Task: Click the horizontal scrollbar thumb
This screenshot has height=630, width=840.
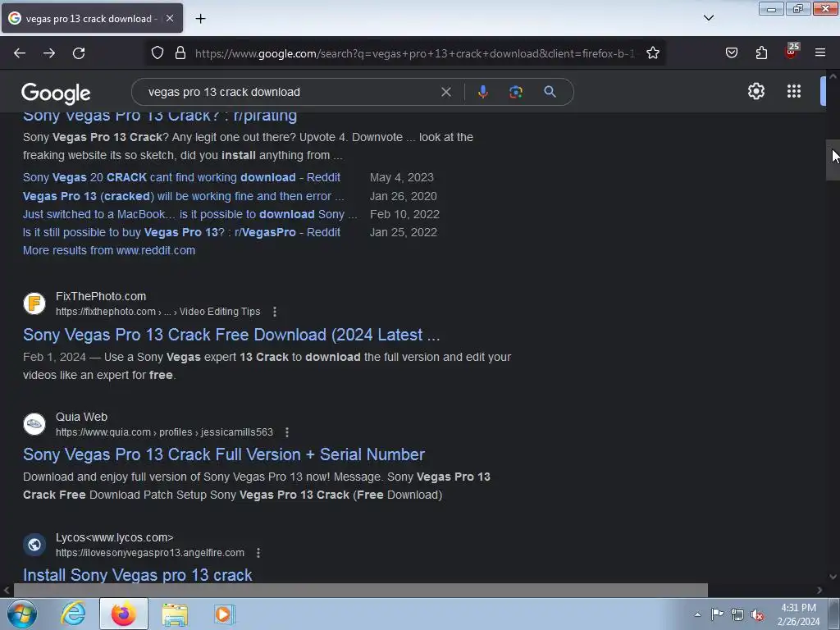Action: click(x=360, y=590)
